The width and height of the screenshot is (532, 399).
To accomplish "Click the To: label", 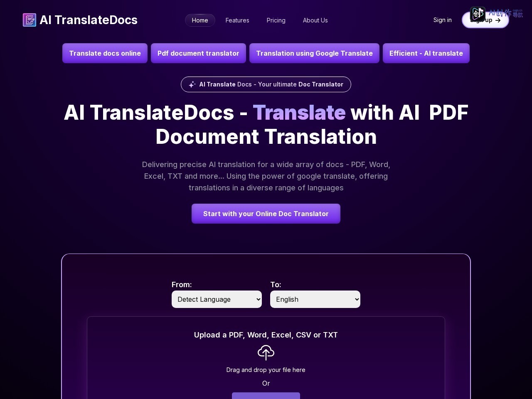I will point(276,285).
